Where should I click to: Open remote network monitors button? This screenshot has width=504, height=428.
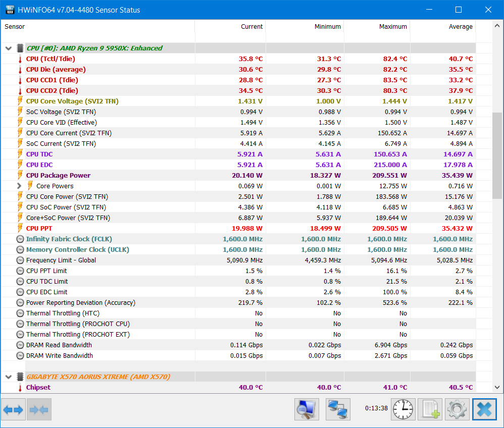point(338,409)
